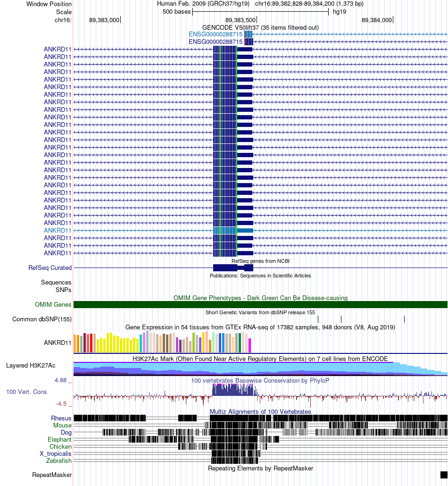Select the Mouse alignment label
Image resolution: width=448 pixels, height=486 pixels.
click(62, 426)
